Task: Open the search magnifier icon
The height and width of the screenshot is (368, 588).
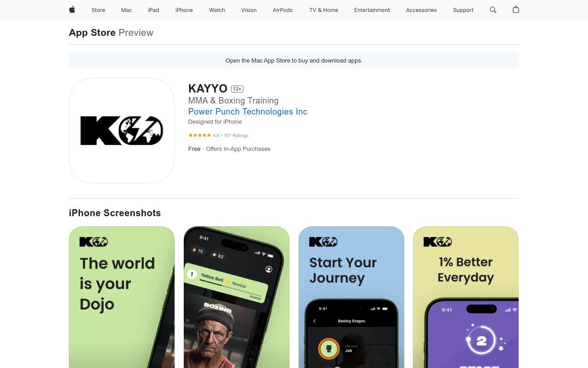Action: tap(493, 10)
